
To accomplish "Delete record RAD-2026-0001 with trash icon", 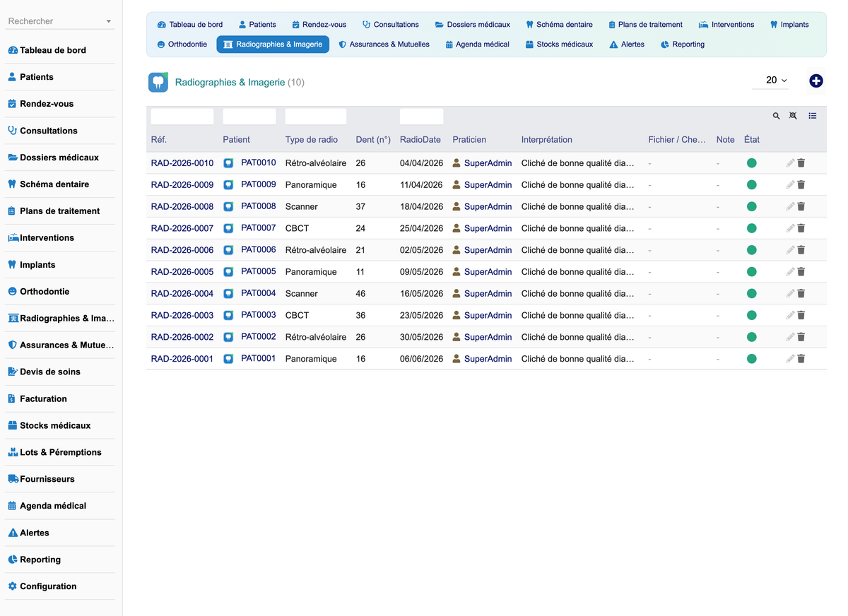I will click(801, 359).
